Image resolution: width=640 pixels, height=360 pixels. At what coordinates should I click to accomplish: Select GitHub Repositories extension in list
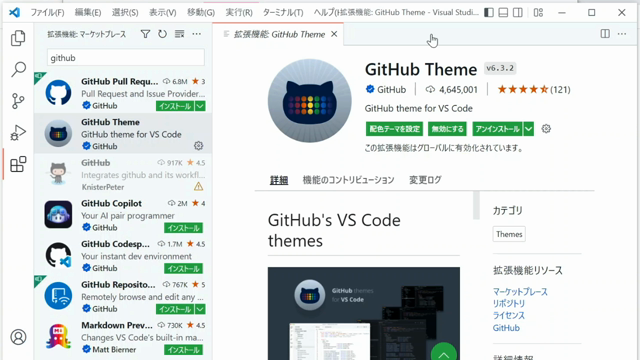[x=123, y=296]
